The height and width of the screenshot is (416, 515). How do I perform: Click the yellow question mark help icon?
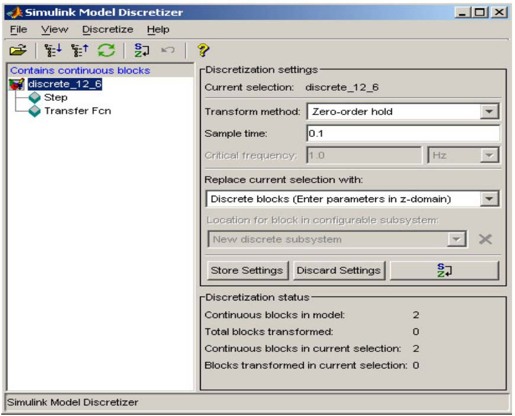pos(203,50)
